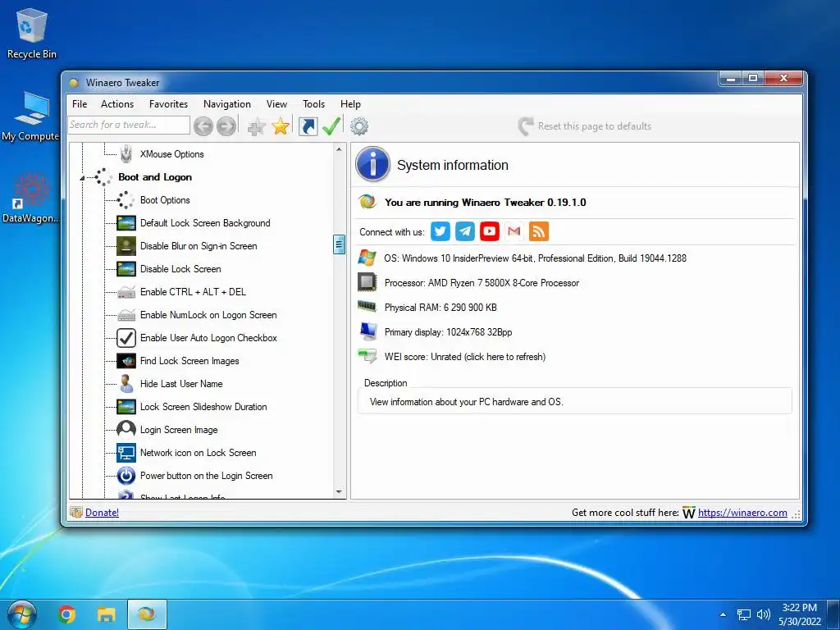Open the DataWagon desktop shortcut
Image resolution: width=840 pixels, height=630 pixels.
click(30, 198)
